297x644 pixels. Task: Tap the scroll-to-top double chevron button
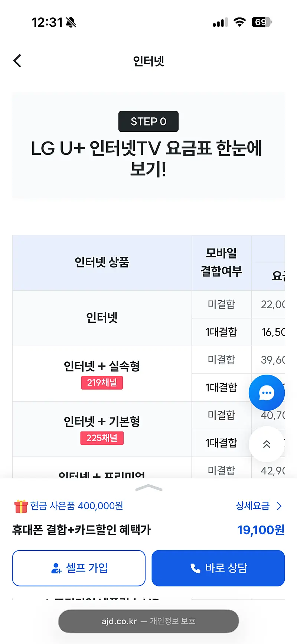point(266,444)
